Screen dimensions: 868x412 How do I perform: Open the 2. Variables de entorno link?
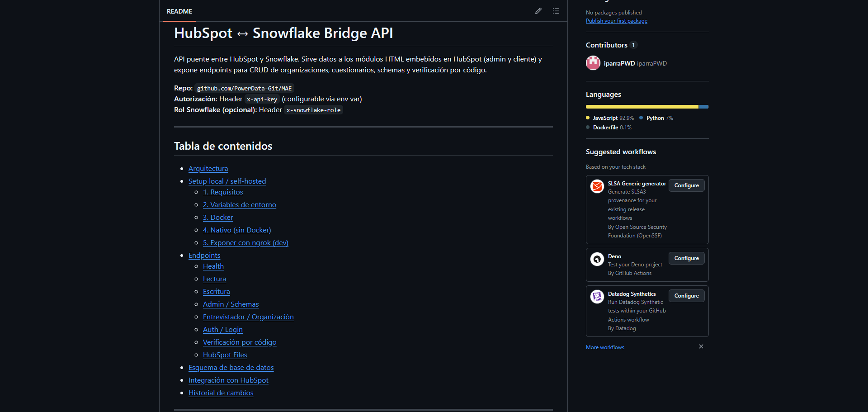click(239, 204)
